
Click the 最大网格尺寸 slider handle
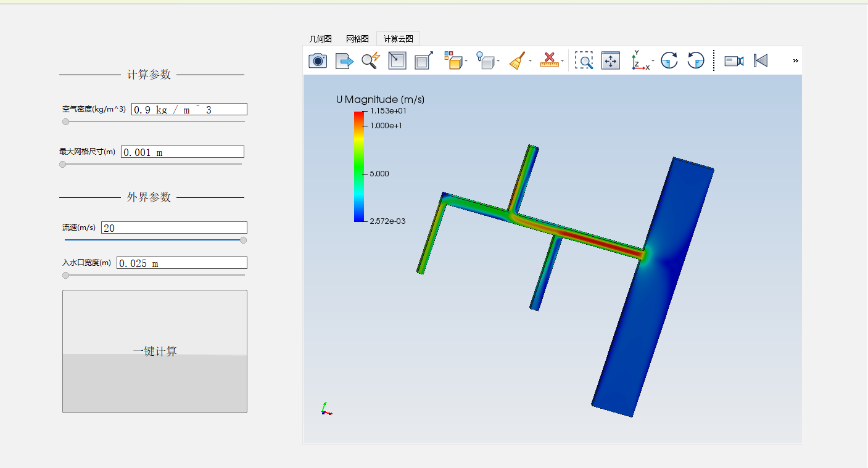pos(62,164)
